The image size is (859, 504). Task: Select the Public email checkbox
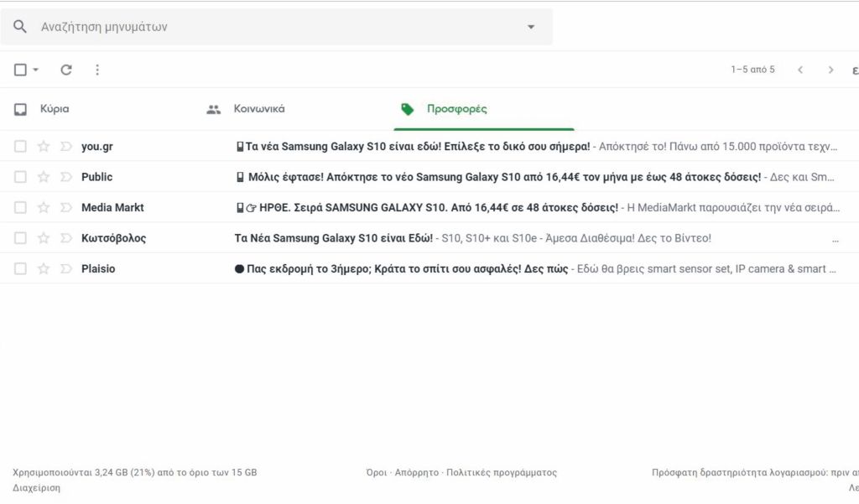tap(20, 177)
